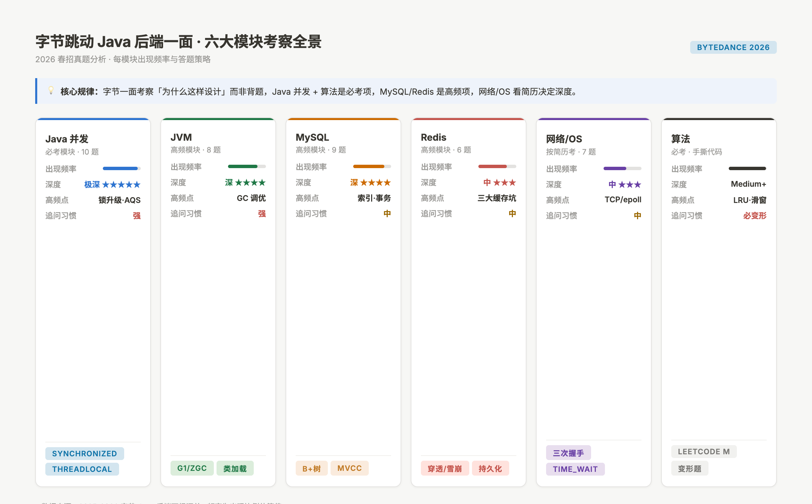Click the JVM four-star depth rating
Image resolution: width=812 pixels, height=504 pixels.
point(250,183)
